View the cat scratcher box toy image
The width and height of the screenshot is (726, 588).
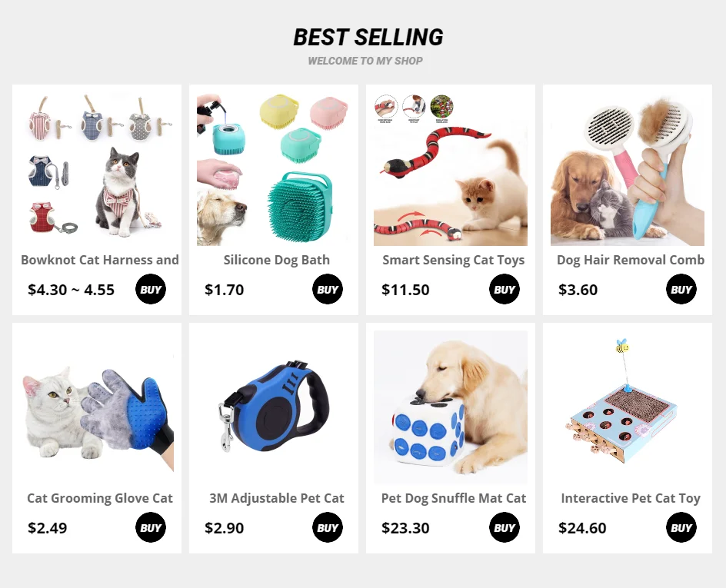tap(628, 407)
